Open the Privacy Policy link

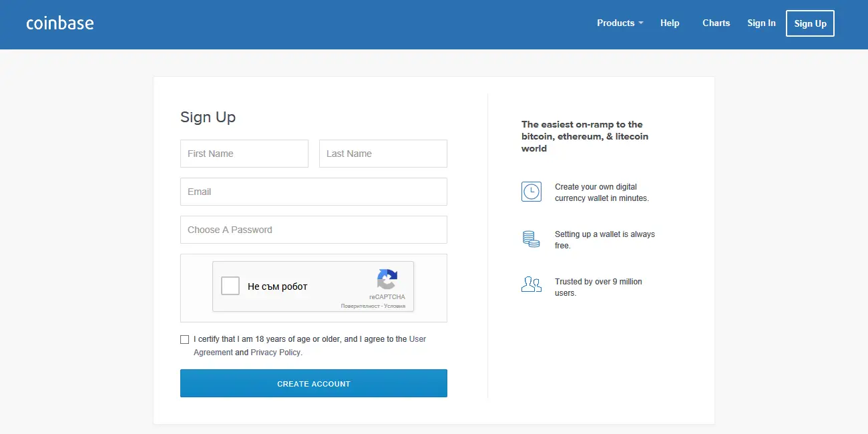[x=276, y=353]
